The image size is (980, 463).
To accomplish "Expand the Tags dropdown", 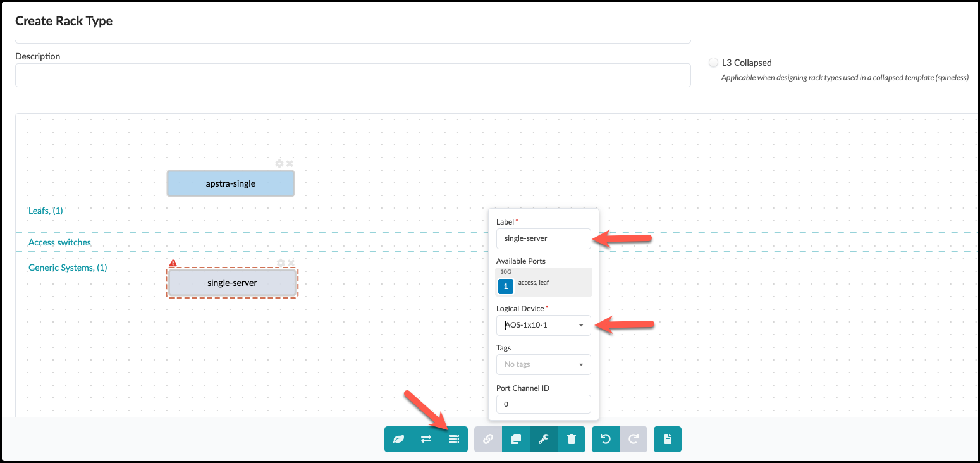I will (x=543, y=364).
